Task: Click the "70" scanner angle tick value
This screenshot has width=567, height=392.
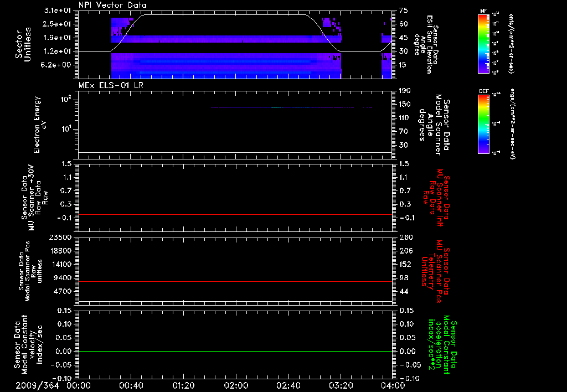Action: [x=404, y=132]
